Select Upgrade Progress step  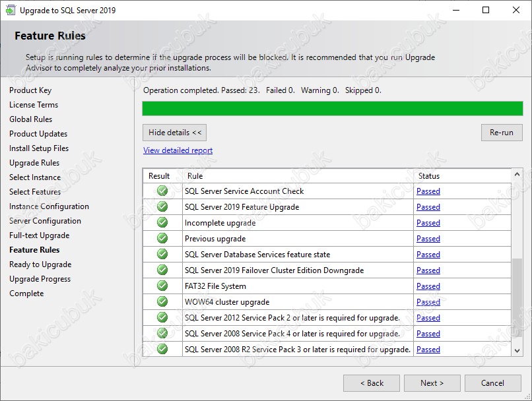pos(40,279)
